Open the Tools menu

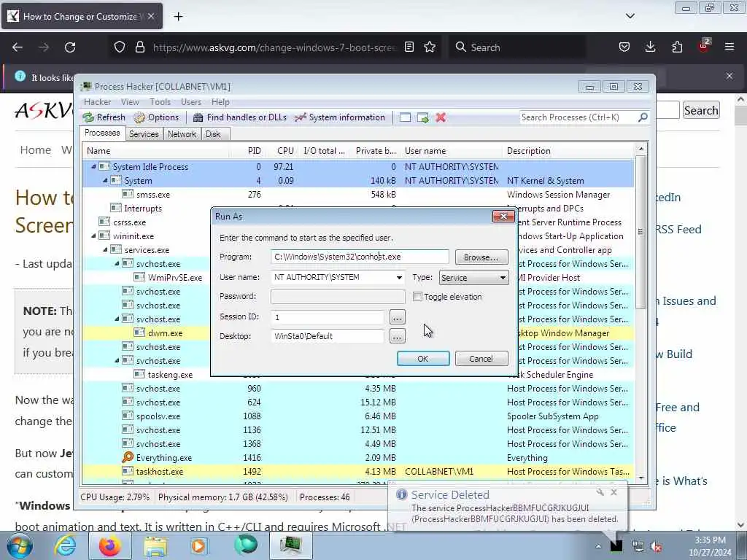pyautogui.click(x=160, y=102)
